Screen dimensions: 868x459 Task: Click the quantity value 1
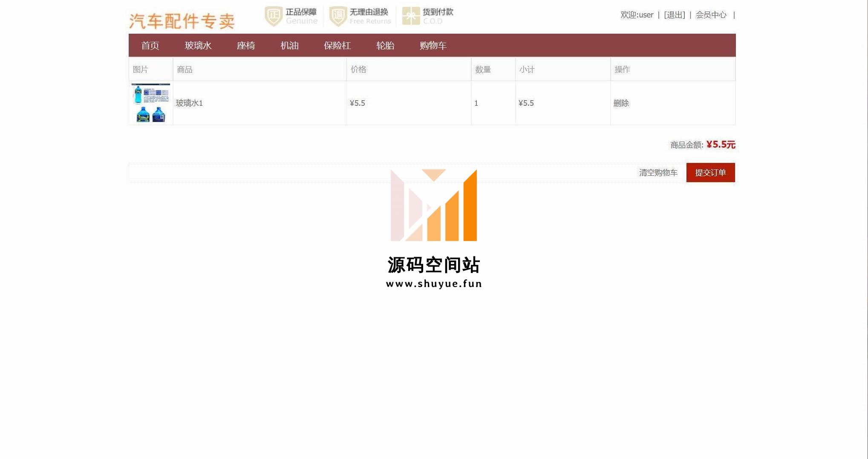click(476, 103)
